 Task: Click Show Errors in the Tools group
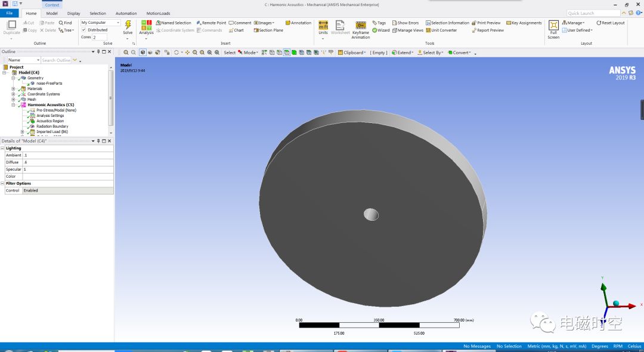point(405,22)
